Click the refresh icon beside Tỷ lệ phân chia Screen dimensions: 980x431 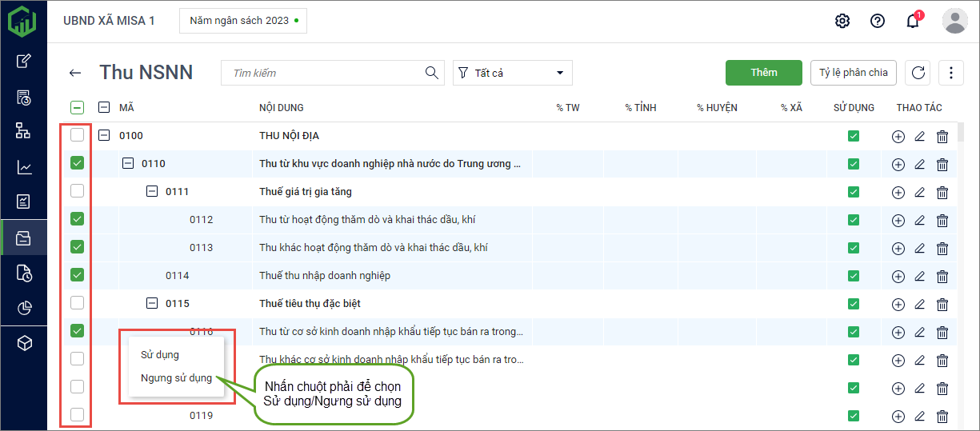point(918,73)
